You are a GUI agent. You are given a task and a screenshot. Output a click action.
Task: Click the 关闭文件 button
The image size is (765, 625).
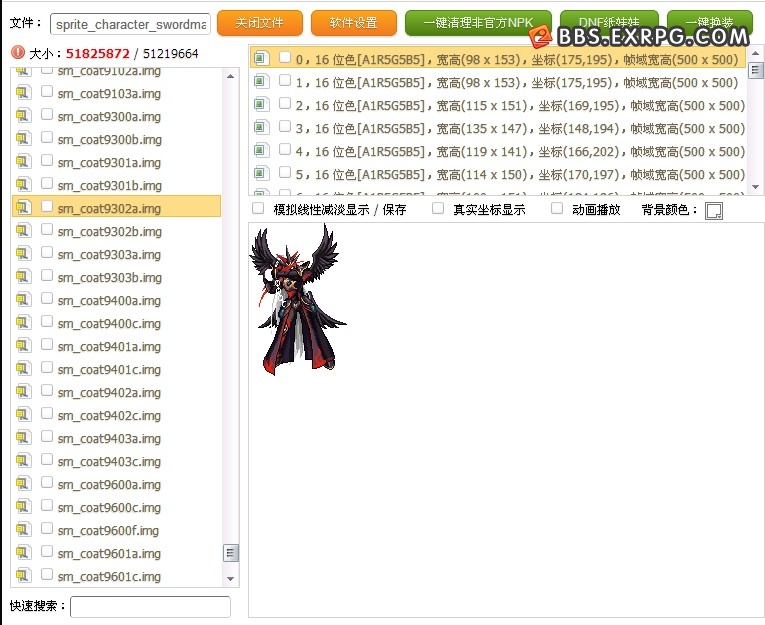(260, 23)
